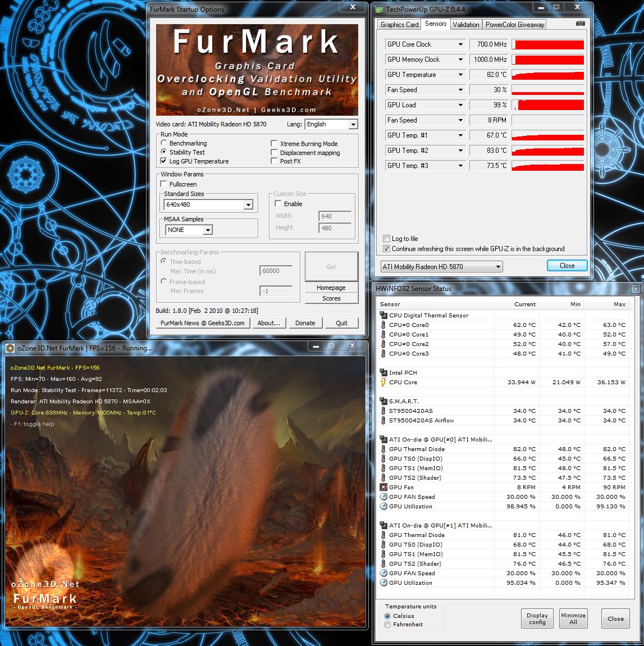Select Fahrenheit temperature units
The image size is (644, 646).
pyautogui.click(x=387, y=625)
